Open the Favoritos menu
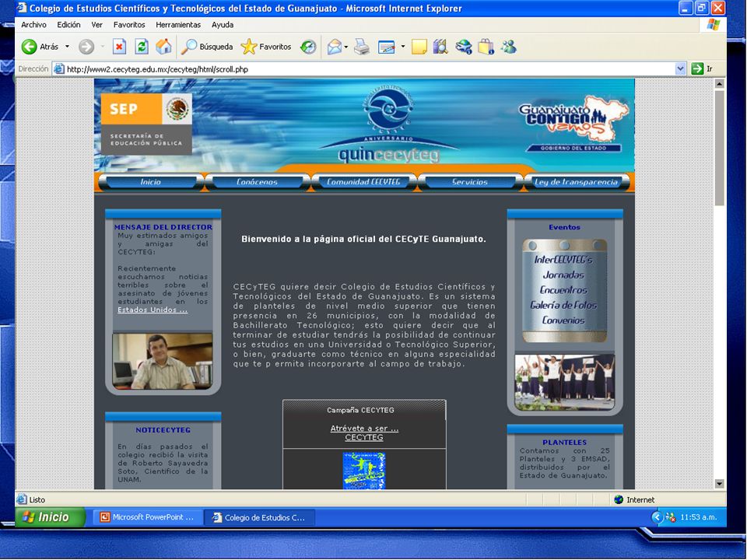 pyautogui.click(x=129, y=25)
